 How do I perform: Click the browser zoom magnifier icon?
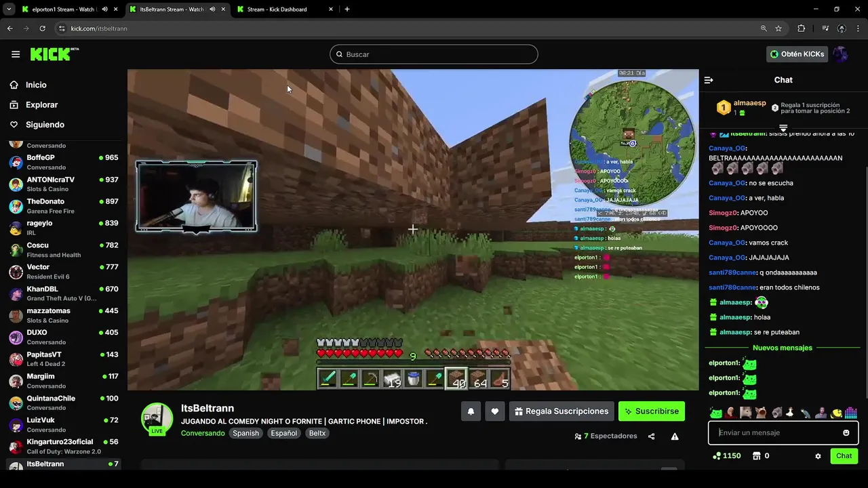click(764, 28)
